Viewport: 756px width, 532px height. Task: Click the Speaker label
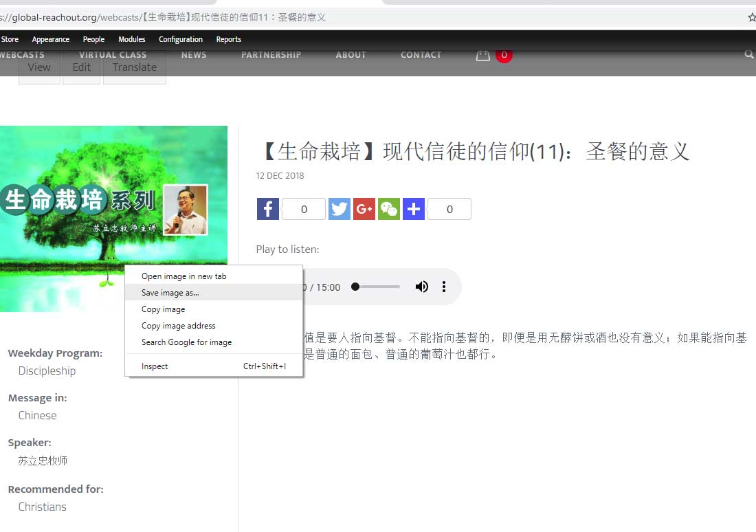coord(30,443)
